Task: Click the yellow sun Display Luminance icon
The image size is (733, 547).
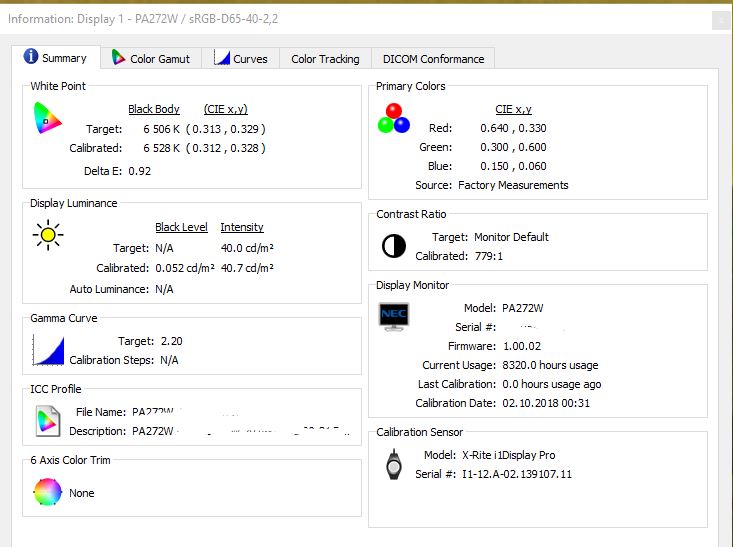Action: click(47, 236)
